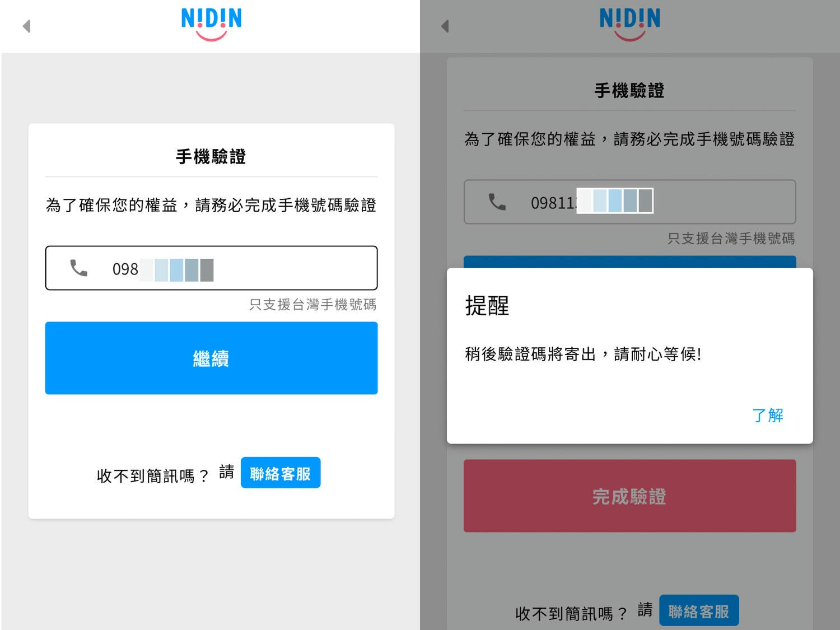The image size is (840, 630).
Task: Tap the NIDIN logo on the right screen
Action: [630, 24]
